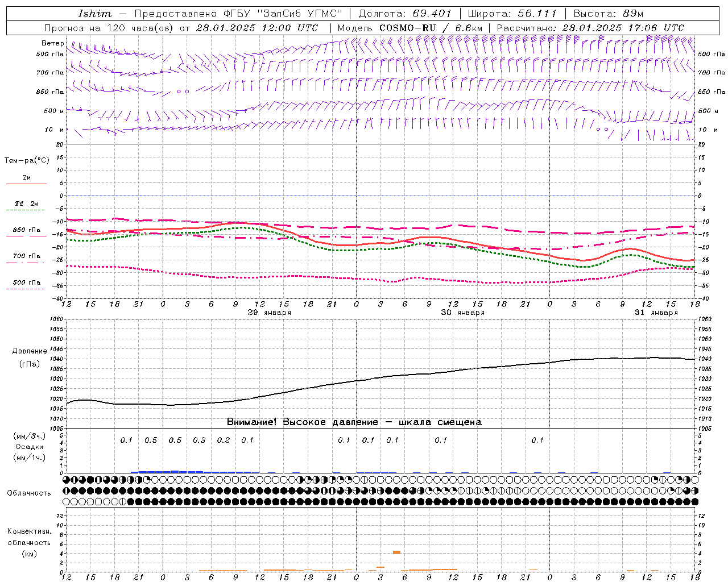Click the solid line sample under "2м" legend
This screenshot has height=582, width=728.
(x=26, y=184)
